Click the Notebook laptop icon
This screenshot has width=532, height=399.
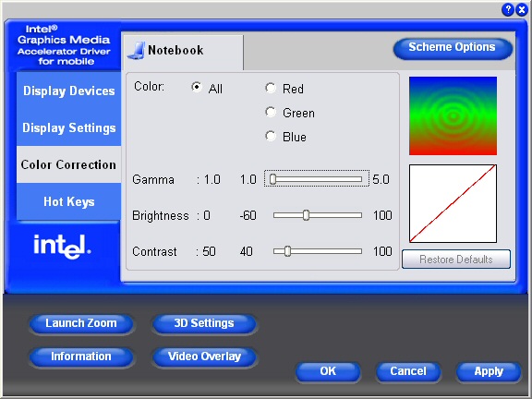137,51
